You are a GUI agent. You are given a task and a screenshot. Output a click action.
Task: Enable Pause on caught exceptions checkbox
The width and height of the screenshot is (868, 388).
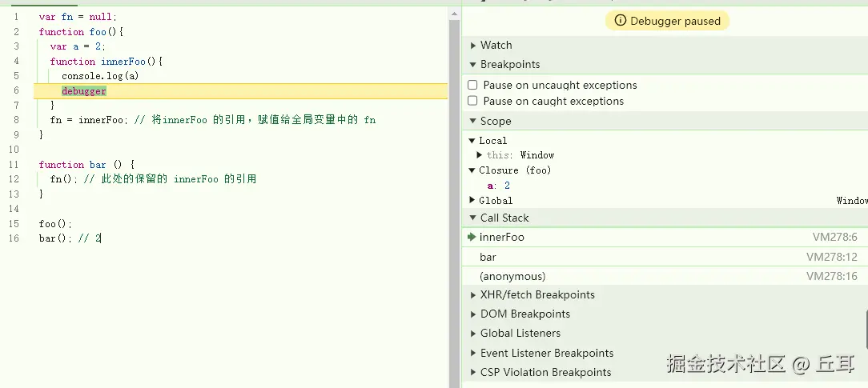pyautogui.click(x=472, y=101)
